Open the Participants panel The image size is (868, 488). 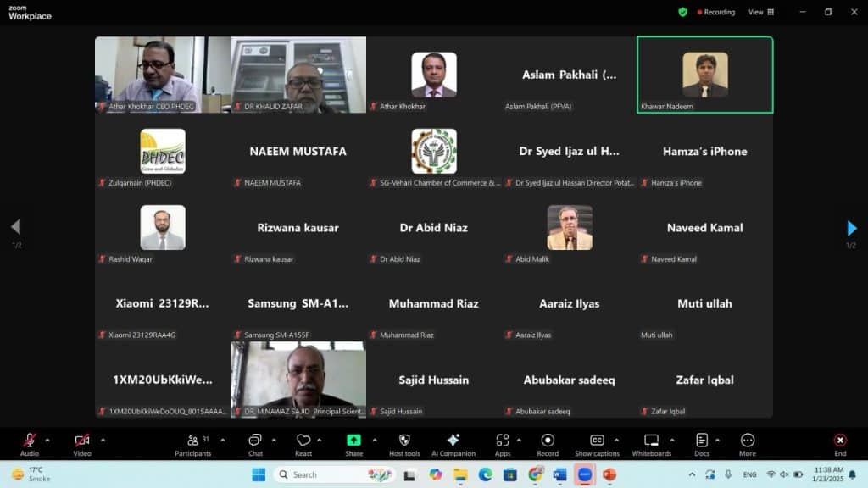(193, 441)
